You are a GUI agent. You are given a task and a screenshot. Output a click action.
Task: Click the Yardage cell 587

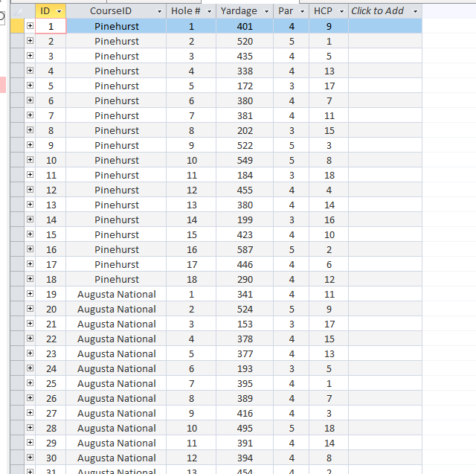pos(245,249)
